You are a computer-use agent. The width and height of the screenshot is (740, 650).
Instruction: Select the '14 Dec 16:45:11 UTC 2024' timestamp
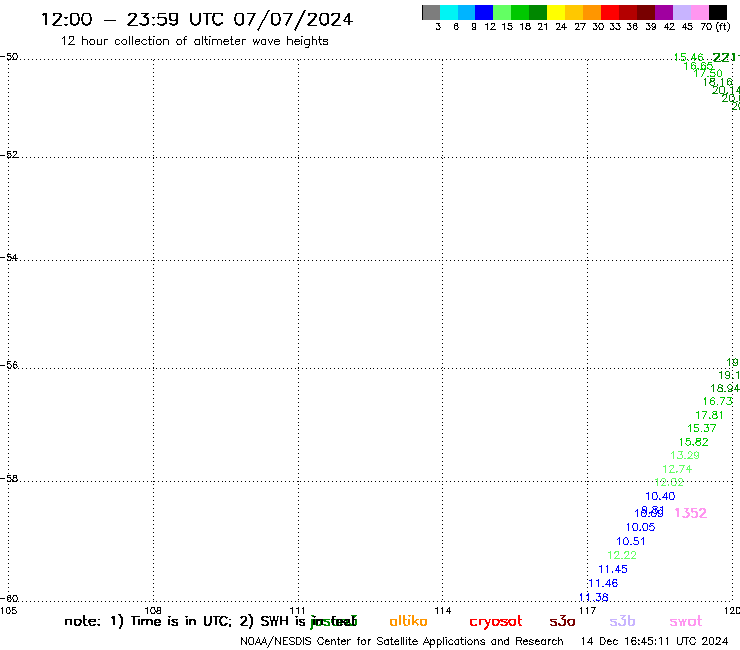coord(654,641)
